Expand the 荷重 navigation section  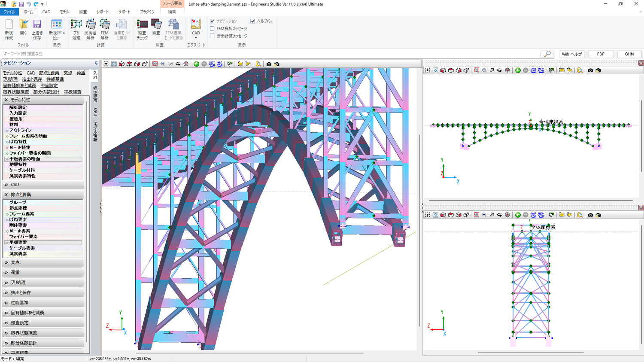pyautogui.click(x=15, y=272)
